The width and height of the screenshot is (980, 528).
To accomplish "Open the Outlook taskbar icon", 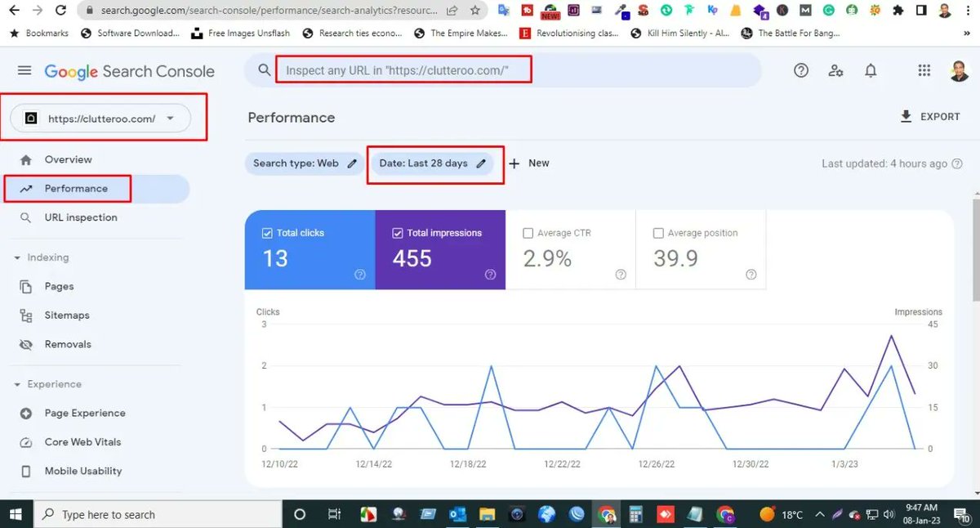I will coord(457,514).
